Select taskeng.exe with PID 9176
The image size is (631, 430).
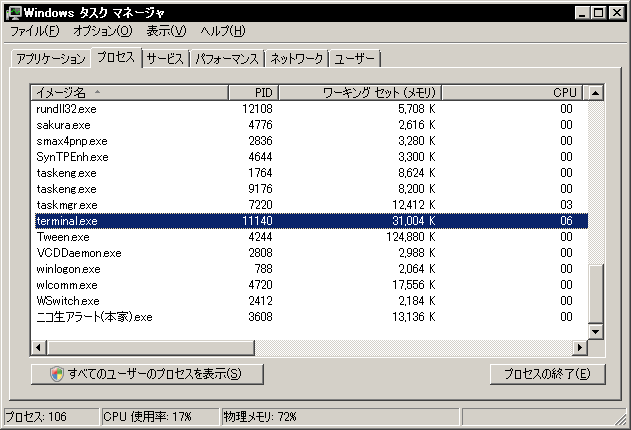click(311, 189)
